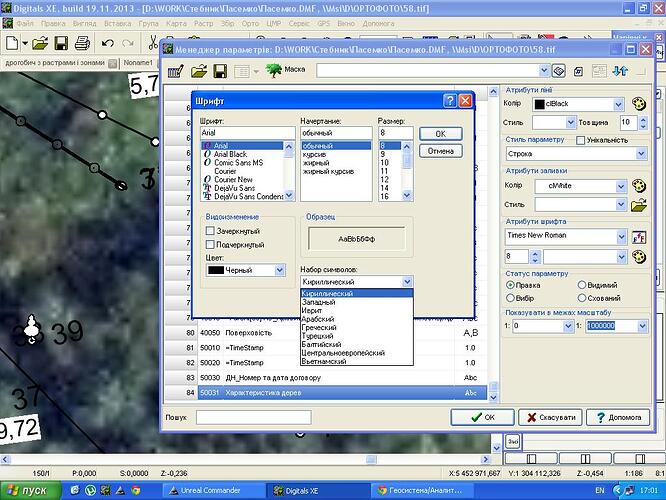This screenshot has width=666, height=500.
Task: Choose Западный in character set list
Action: pyautogui.click(x=319, y=302)
